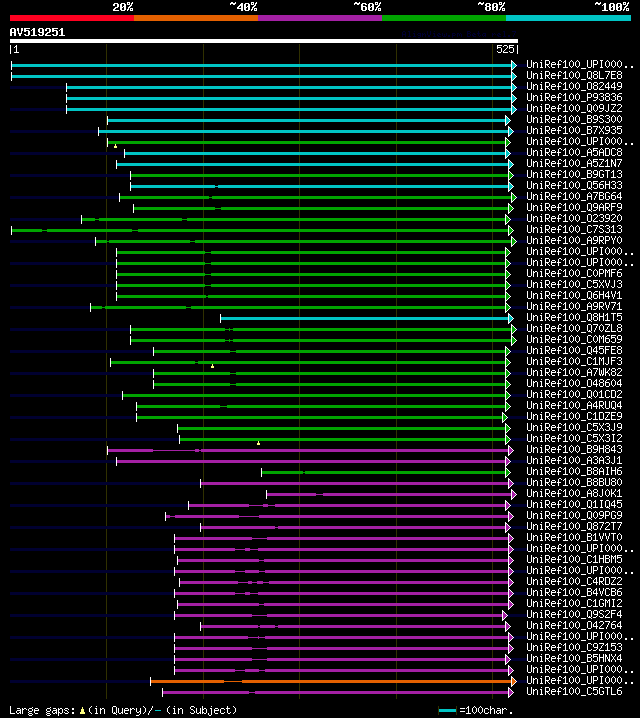Select the UniRef100_Q9S2F4 label
This screenshot has width=640, height=718.
click(x=574, y=614)
